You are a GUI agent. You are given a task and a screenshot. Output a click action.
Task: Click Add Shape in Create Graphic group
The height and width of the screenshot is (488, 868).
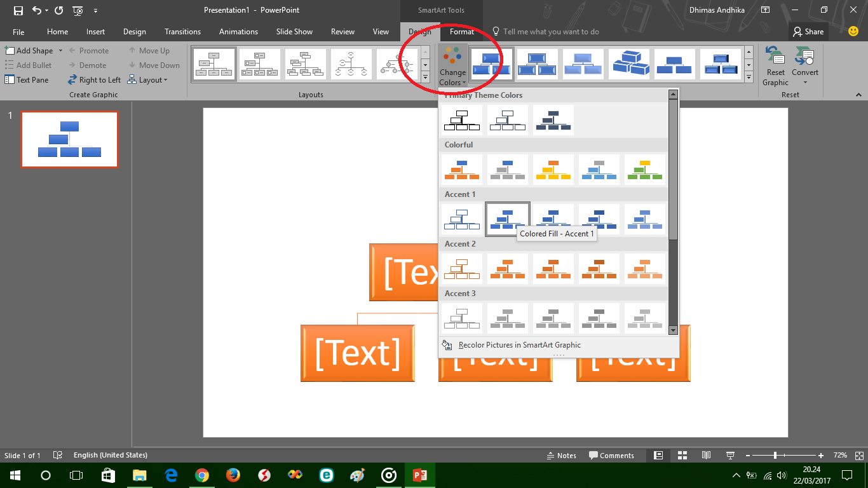coord(30,51)
